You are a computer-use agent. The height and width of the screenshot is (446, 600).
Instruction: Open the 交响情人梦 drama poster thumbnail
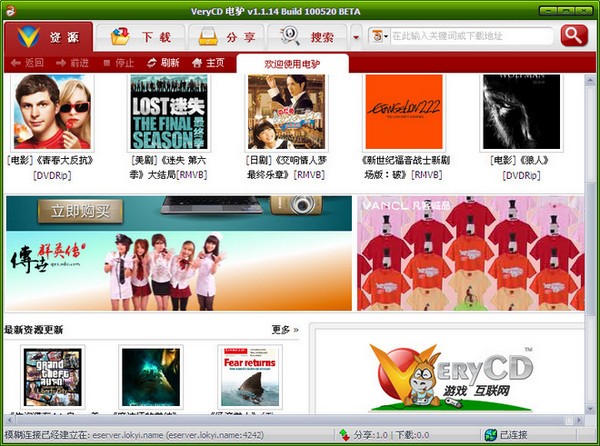(x=286, y=112)
